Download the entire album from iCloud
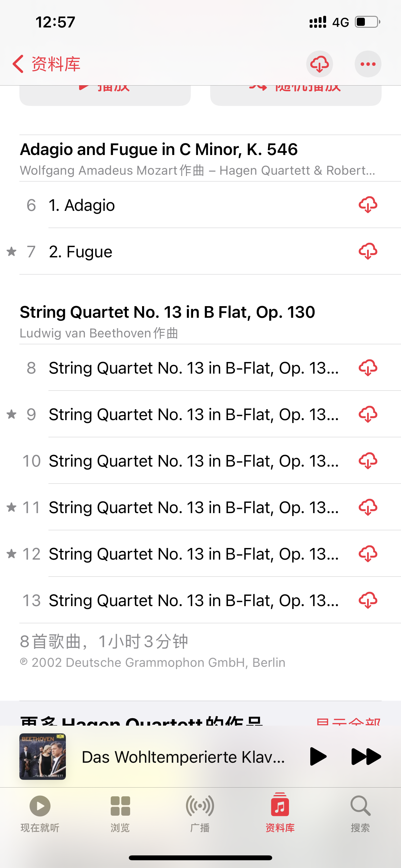Viewport: 401px width, 868px height. [319, 64]
